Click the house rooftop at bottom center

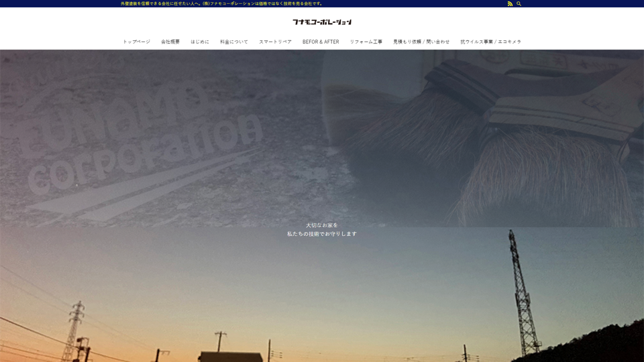(230, 356)
